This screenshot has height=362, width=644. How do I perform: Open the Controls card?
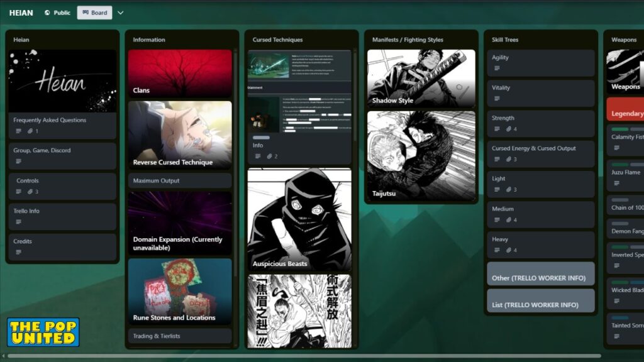click(62, 186)
